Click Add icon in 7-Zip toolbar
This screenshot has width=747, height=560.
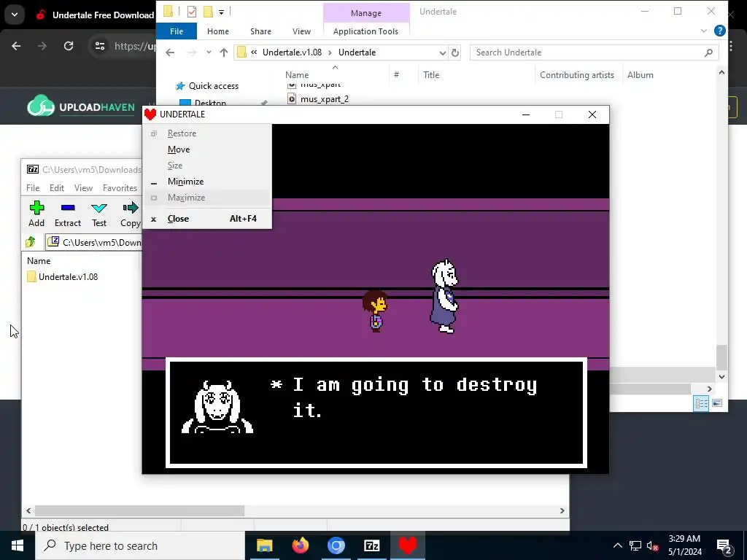[36, 208]
